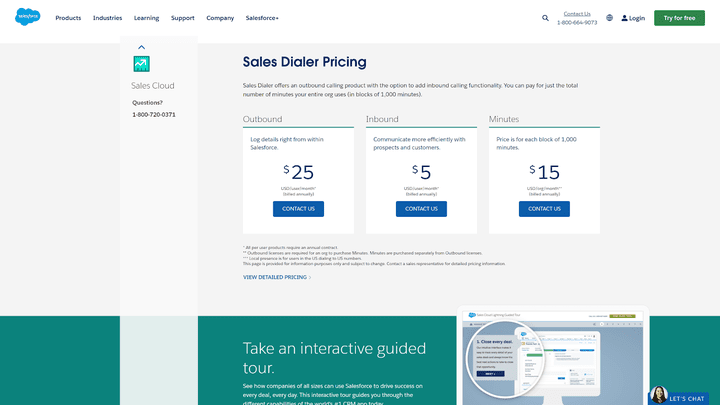Click the Sales Cloud sidebar title

coord(152,86)
